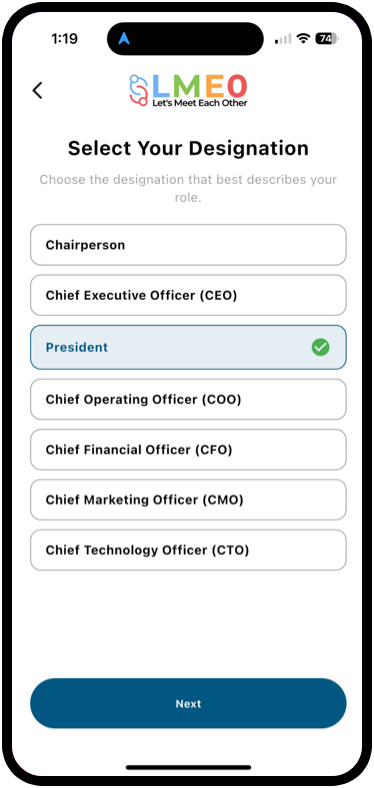The image size is (374, 788).
Task: Tap the home indicator bar
Action: (x=189, y=767)
